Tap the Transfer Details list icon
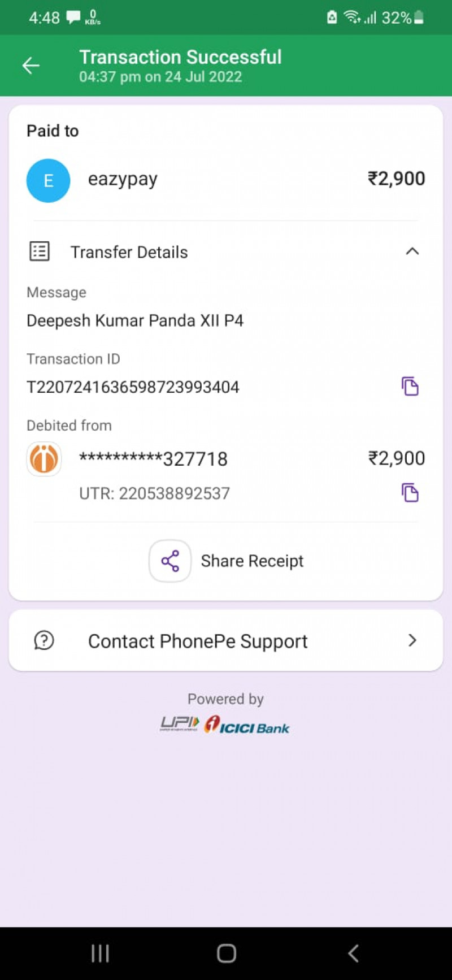Screen dimensions: 452x980 [40, 251]
